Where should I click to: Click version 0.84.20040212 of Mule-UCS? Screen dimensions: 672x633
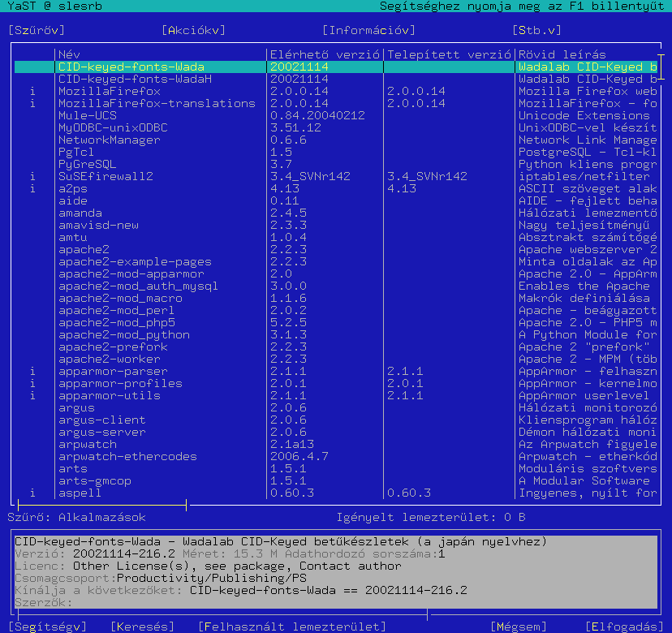click(x=317, y=116)
